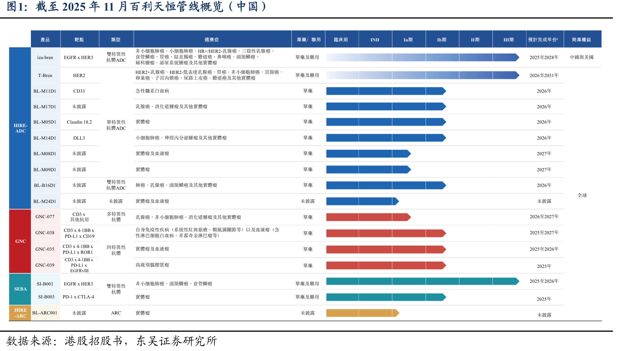Click the 類型 column header
The height and width of the screenshot is (351, 644).
coord(116,39)
